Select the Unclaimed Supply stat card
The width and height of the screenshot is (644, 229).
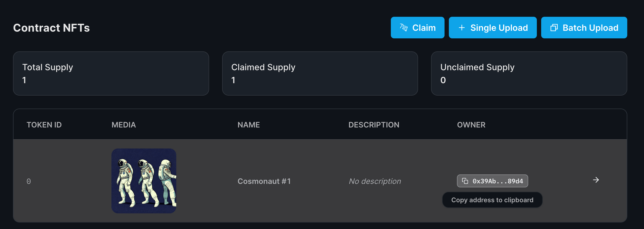click(x=529, y=73)
